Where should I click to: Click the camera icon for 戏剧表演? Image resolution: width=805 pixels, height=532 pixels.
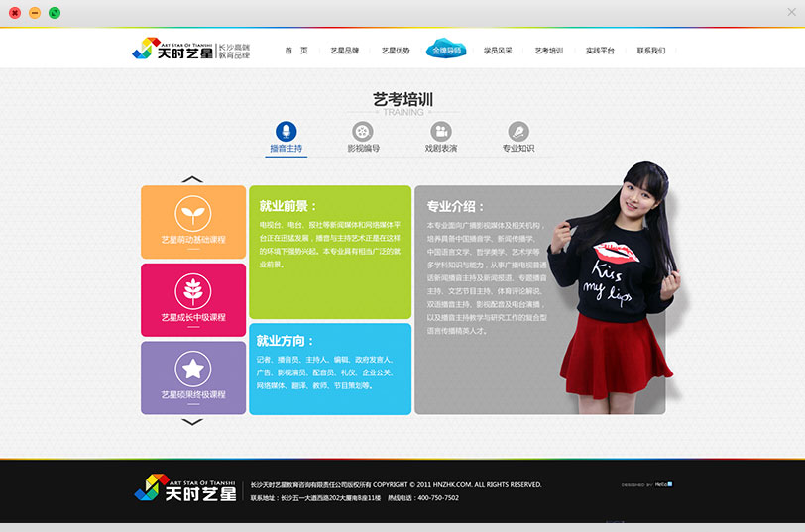(441, 132)
